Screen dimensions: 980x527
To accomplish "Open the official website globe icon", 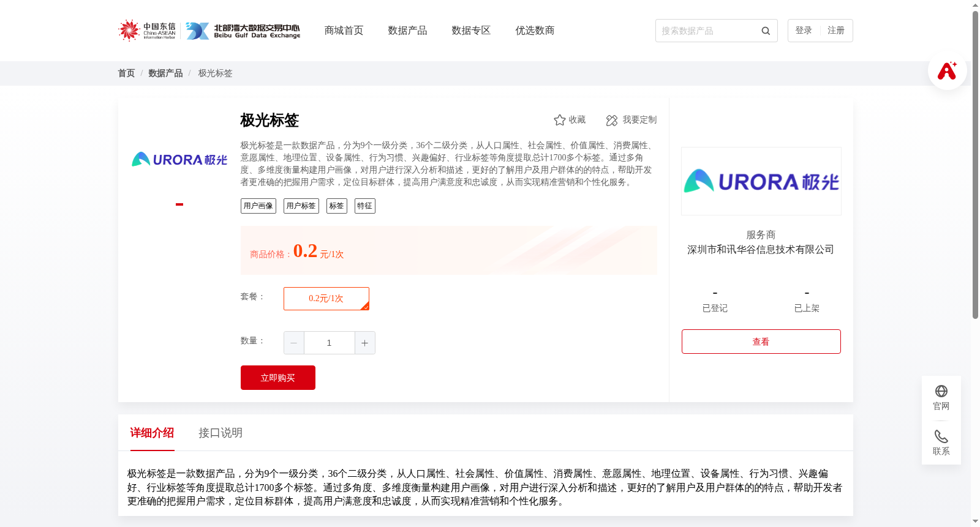I will pos(941,391).
